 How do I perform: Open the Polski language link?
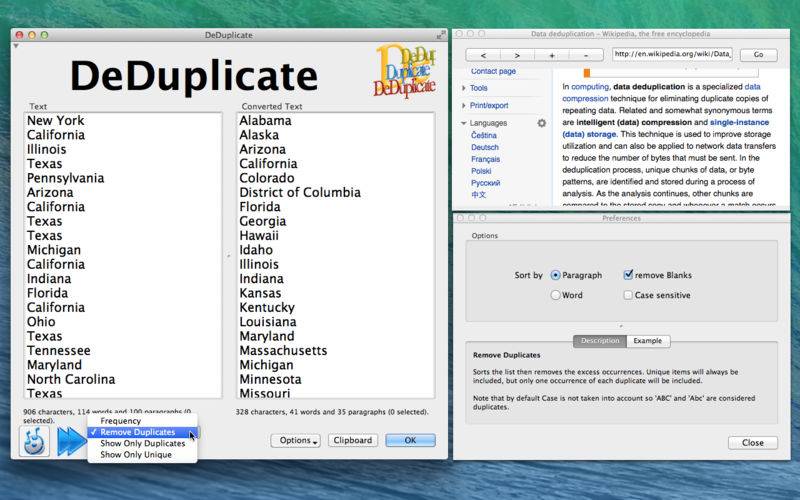tap(481, 171)
